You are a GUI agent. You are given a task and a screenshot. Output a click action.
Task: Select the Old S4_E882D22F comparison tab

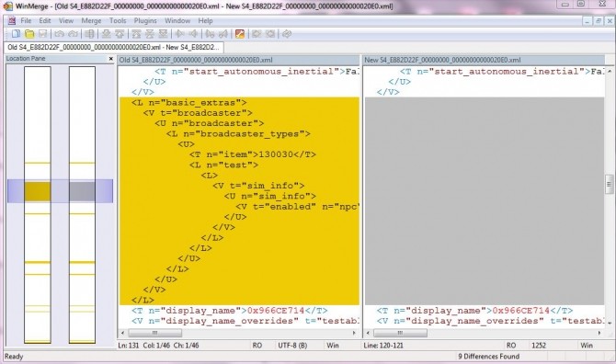114,47
